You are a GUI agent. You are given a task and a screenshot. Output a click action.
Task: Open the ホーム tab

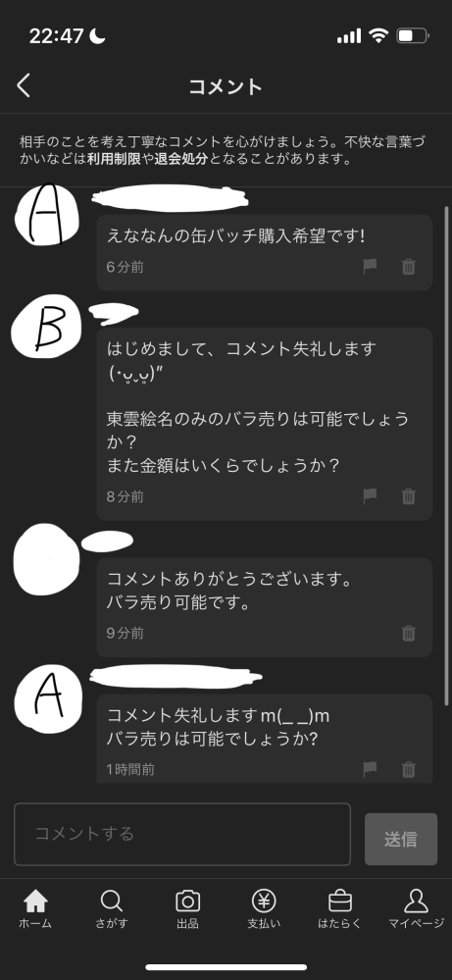[x=35, y=909]
